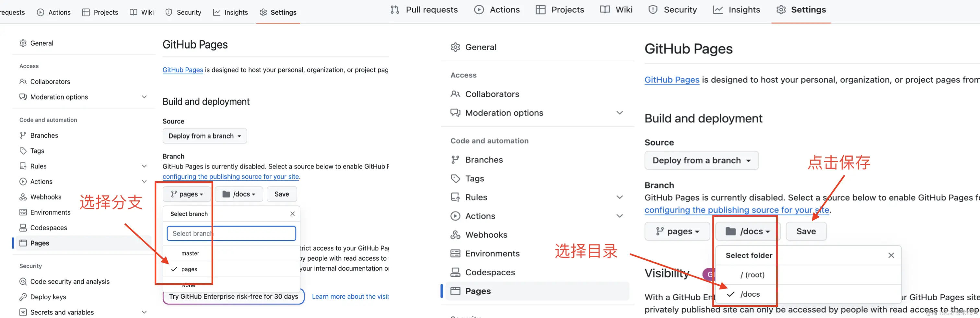The width and height of the screenshot is (980, 318).
Task: Click Tags icon in left sidebar
Action: coord(23,151)
